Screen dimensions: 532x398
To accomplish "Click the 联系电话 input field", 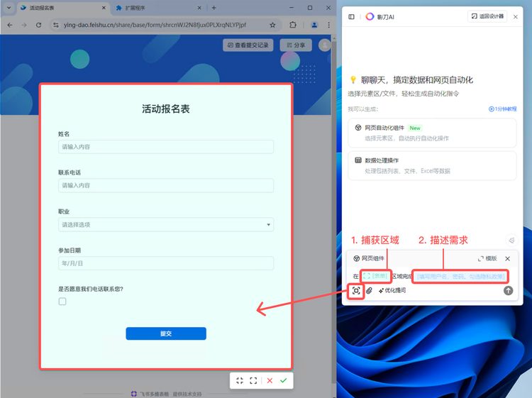I will [166, 185].
